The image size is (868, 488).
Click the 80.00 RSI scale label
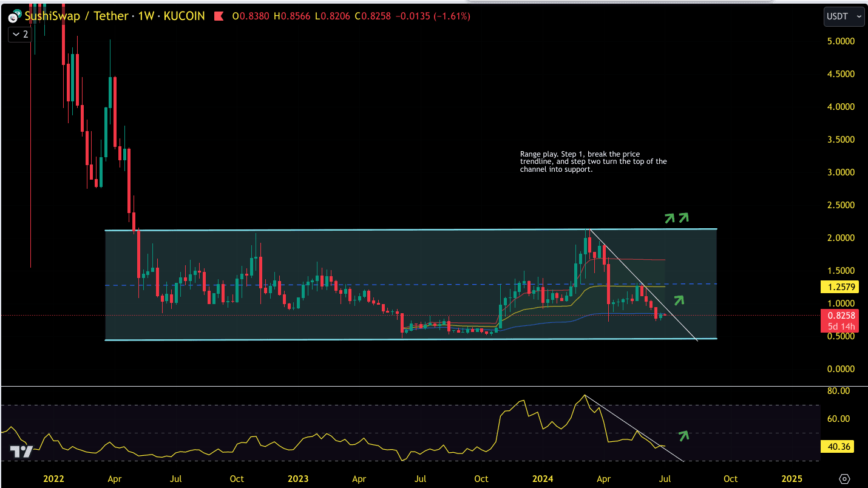tap(838, 391)
